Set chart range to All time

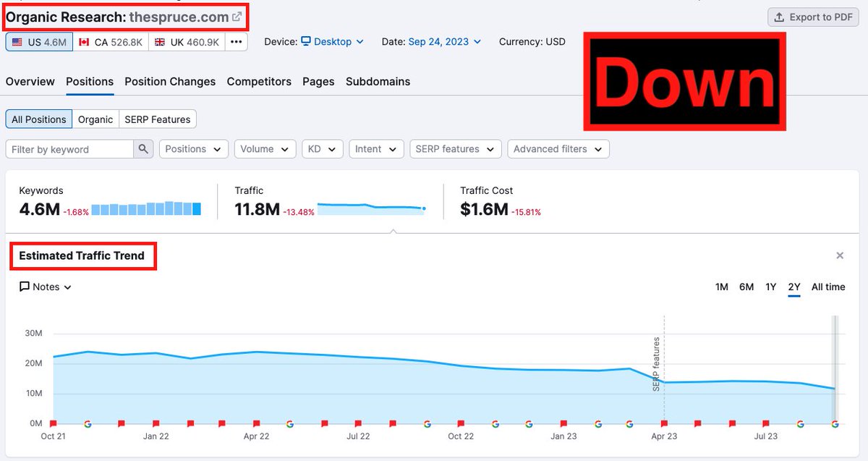pyautogui.click(x=828, y=287)
